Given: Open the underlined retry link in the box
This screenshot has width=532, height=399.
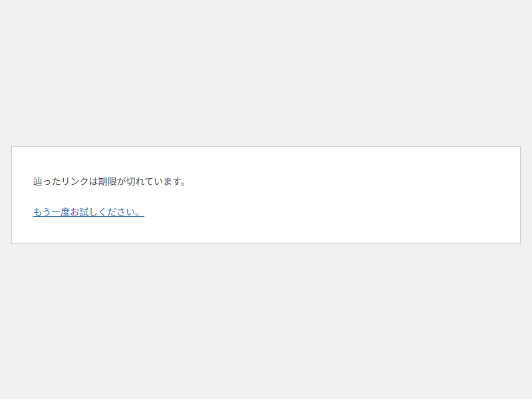Looking at the screenshot, I should point(88,212).
